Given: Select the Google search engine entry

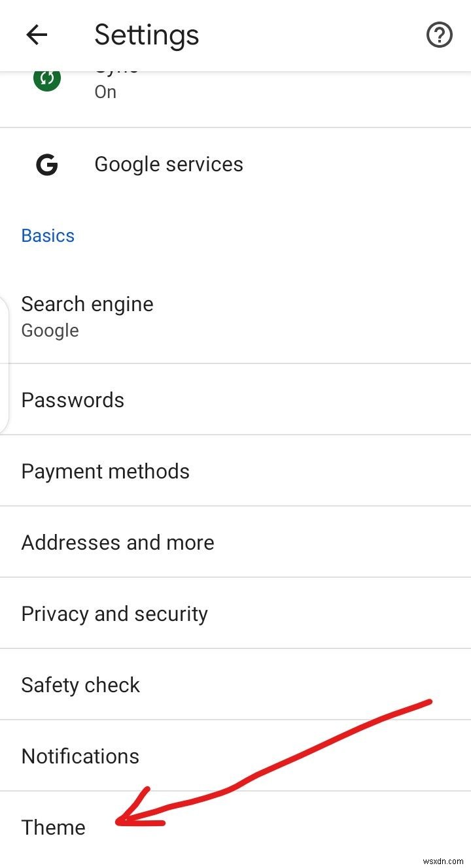Looking at the screenshot, I should (50, 331).
